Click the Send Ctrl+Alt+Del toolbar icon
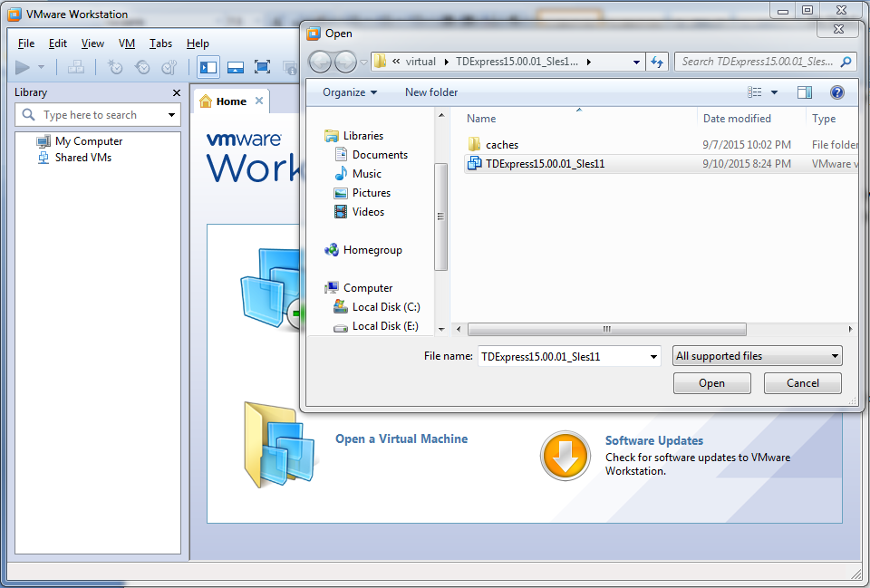Screen dimensions: 870x588 (x=76, y=68)
